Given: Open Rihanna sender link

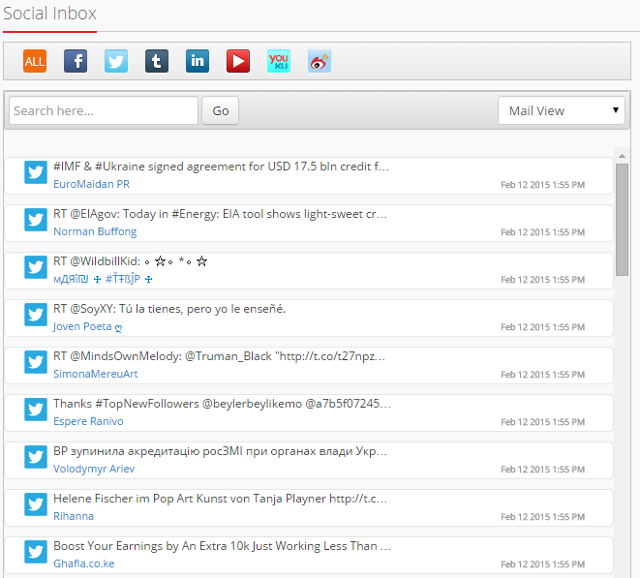Looking at the screenshot, I should coord(73,516).
